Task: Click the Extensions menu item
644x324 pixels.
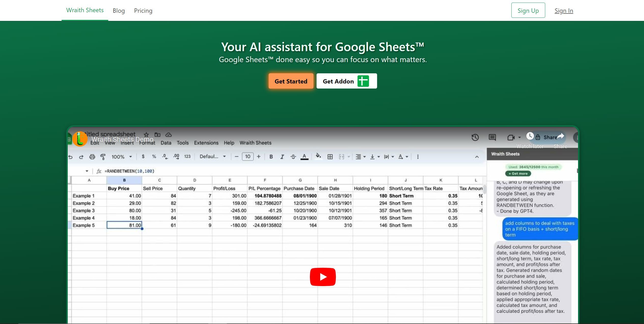Action: 206,143
